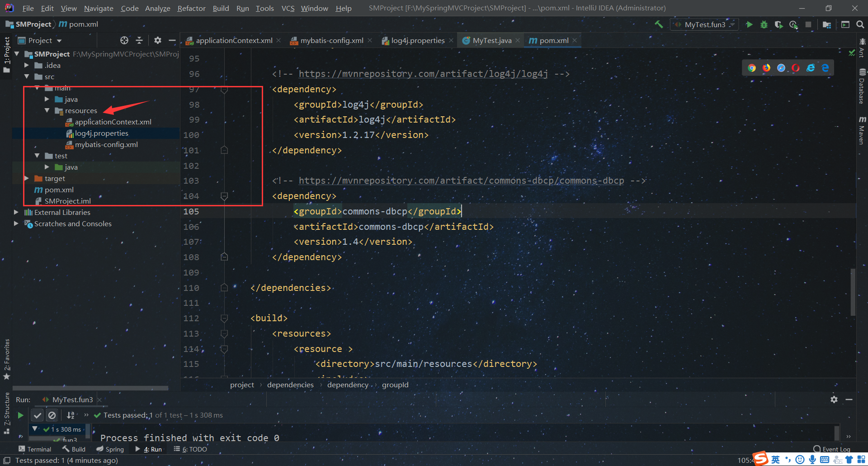Image resolution: width=868 pixels, height=466 pixels.
Task: Run with coverage using the shield icon
Action: (778, 24)
